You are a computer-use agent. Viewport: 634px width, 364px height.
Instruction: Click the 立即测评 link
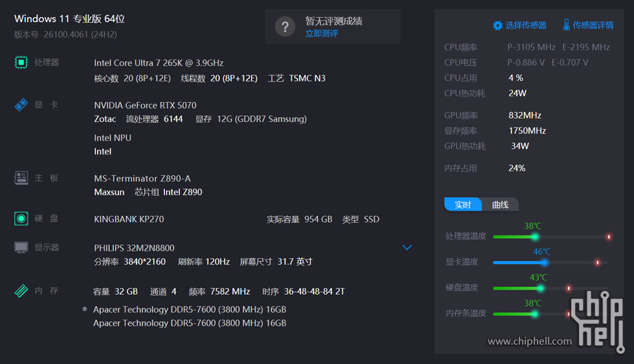click(x=322, y=34)
